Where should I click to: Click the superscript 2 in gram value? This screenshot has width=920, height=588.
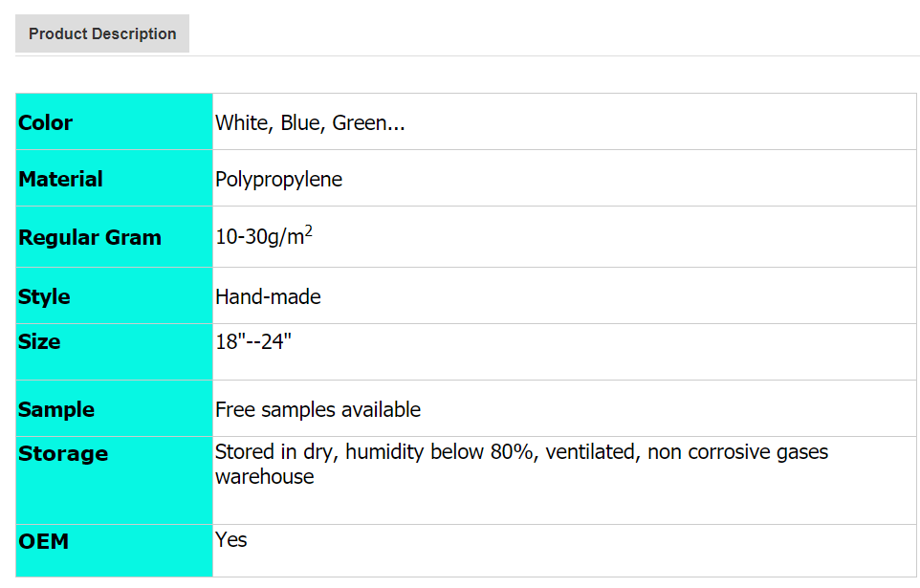click(309, 231)
